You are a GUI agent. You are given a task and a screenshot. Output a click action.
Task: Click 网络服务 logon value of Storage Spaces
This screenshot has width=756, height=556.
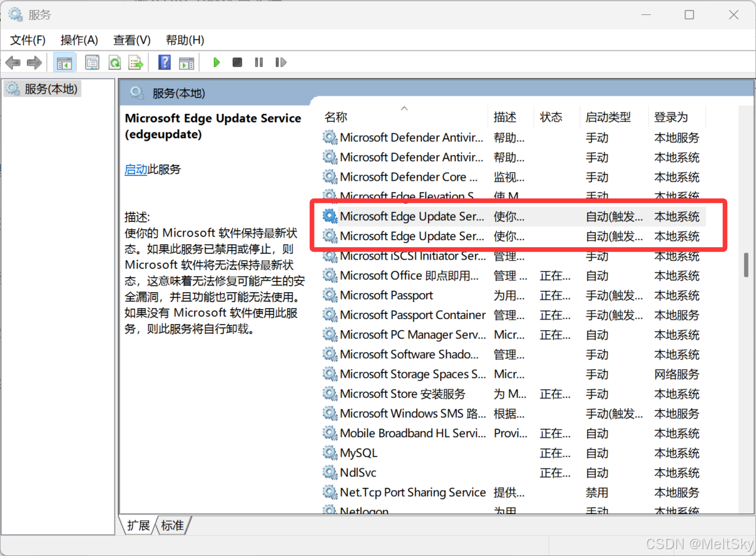pyautogui.click(x=677, y=375)
